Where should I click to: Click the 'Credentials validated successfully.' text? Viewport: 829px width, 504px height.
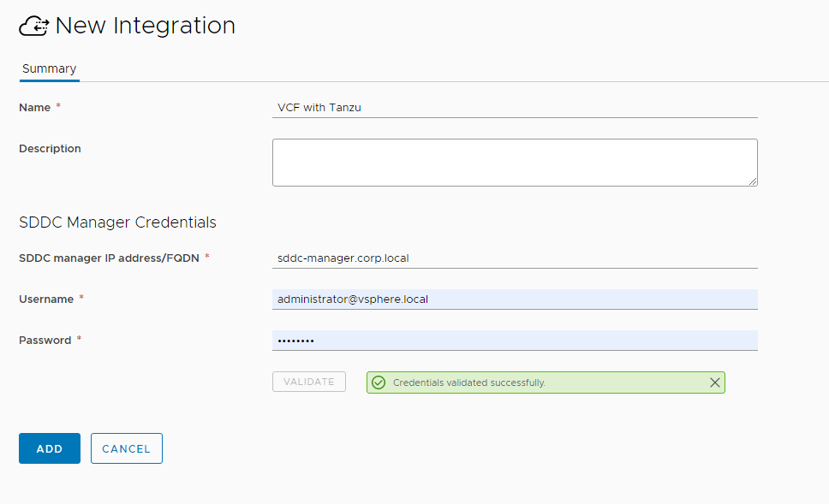coord(469,382)
